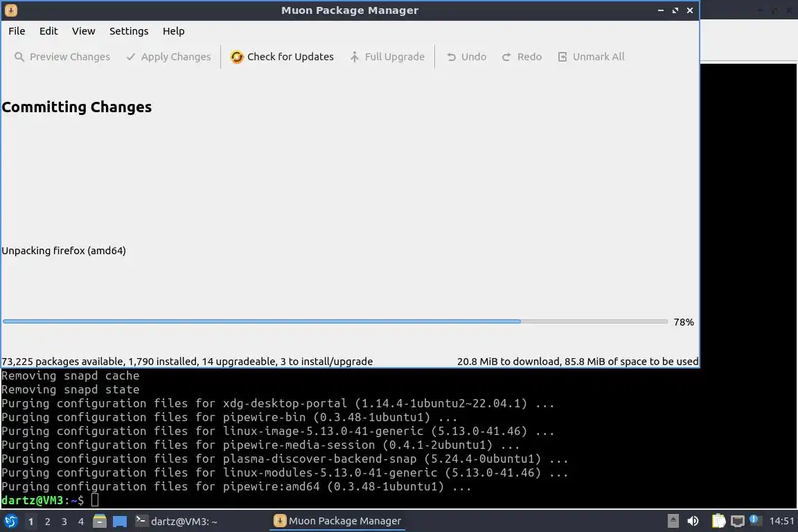Switch to virtual desktop 3
This screenshot has height=532, width=798.
pyautogui.click(x=64, y=522)
